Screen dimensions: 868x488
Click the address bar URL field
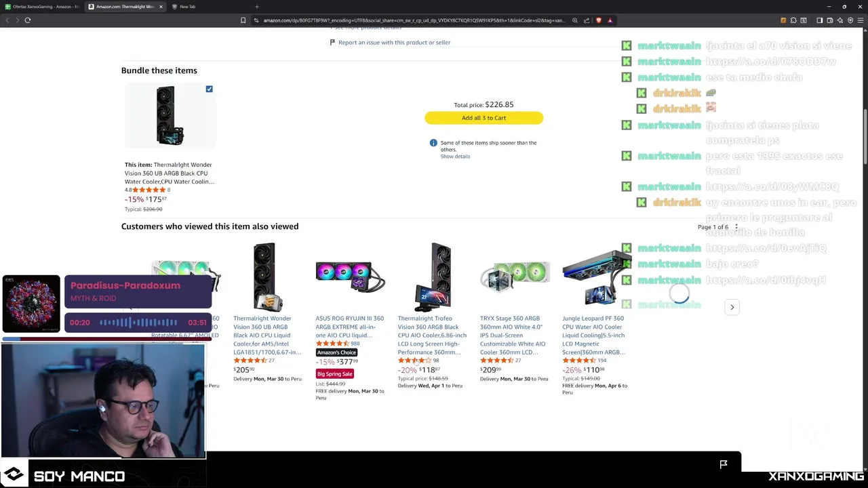click(x=414, y=20)
